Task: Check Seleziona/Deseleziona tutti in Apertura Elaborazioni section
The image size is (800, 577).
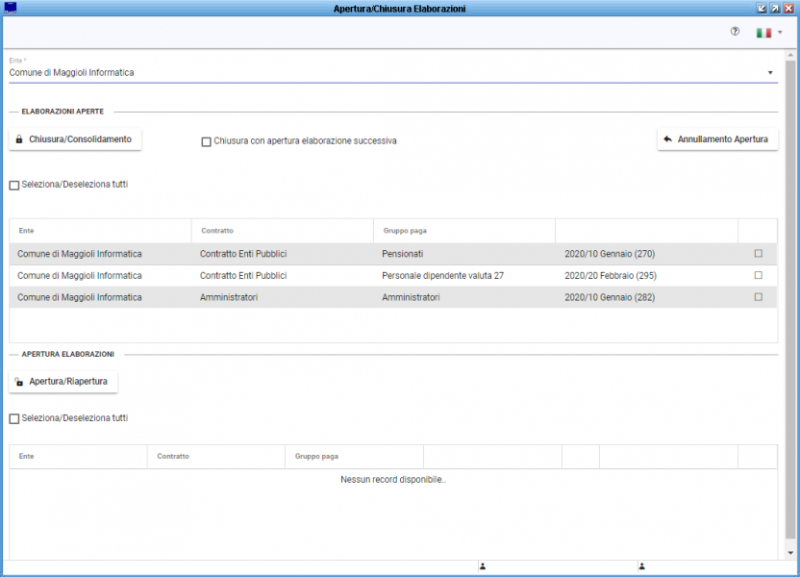Action: [14, 418]
